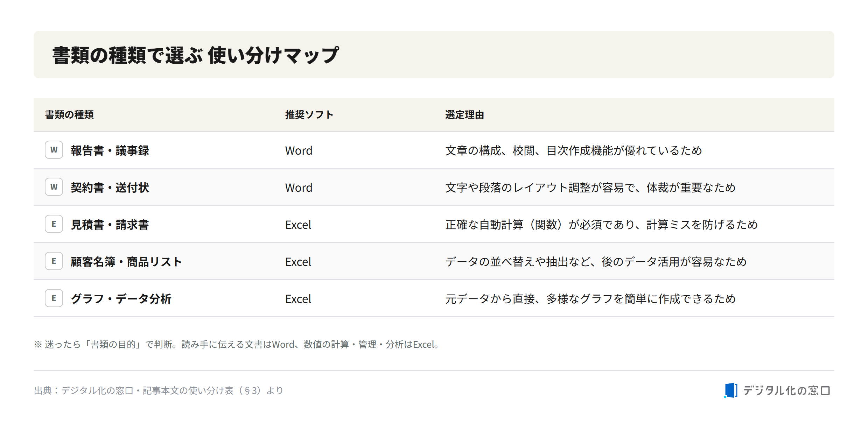The height and width of the screenshot is (431, 868).
Task: Select the グラフ・データ分析 row label
Action: (121, 299)
